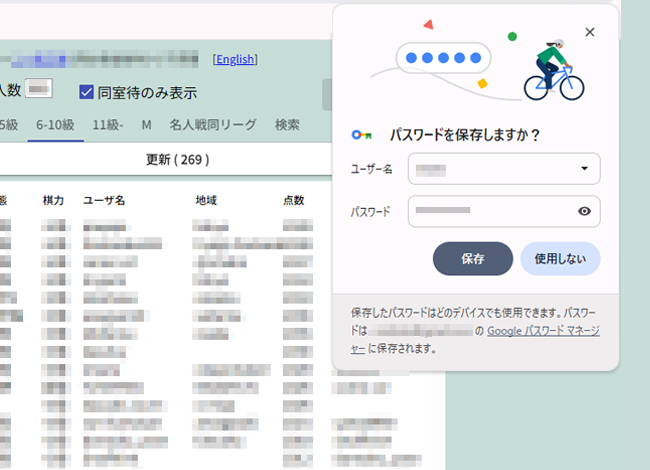The image size is (650, 470).
Task: Open the 名人戦同リーグ tab
Action: [x=212, y=125]
